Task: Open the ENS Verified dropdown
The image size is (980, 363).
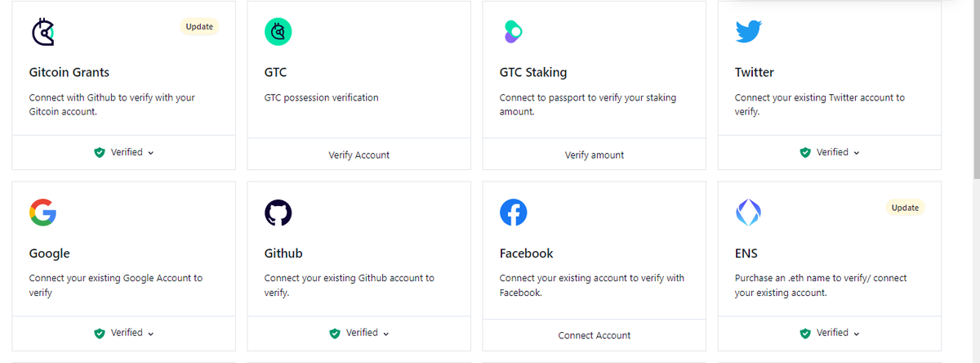Action: (830, 333)
